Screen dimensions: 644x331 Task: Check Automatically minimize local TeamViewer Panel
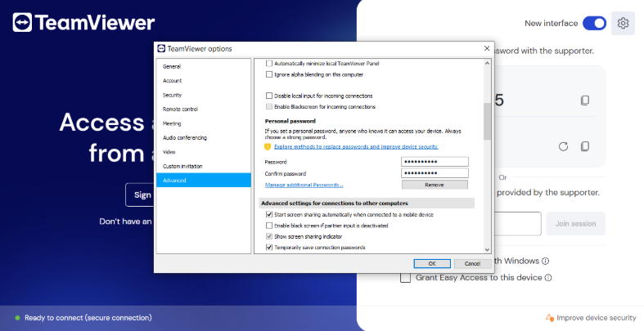pos(269,64)
